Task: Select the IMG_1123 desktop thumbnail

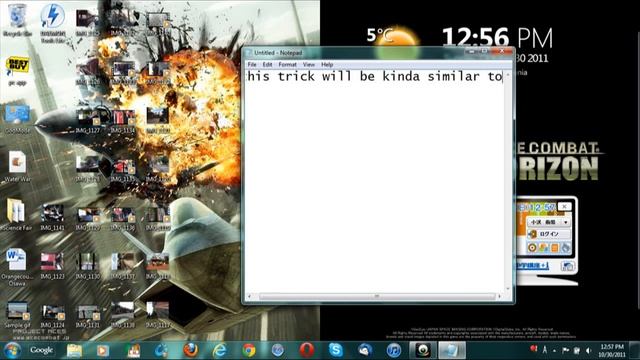Action: point(52,266)
